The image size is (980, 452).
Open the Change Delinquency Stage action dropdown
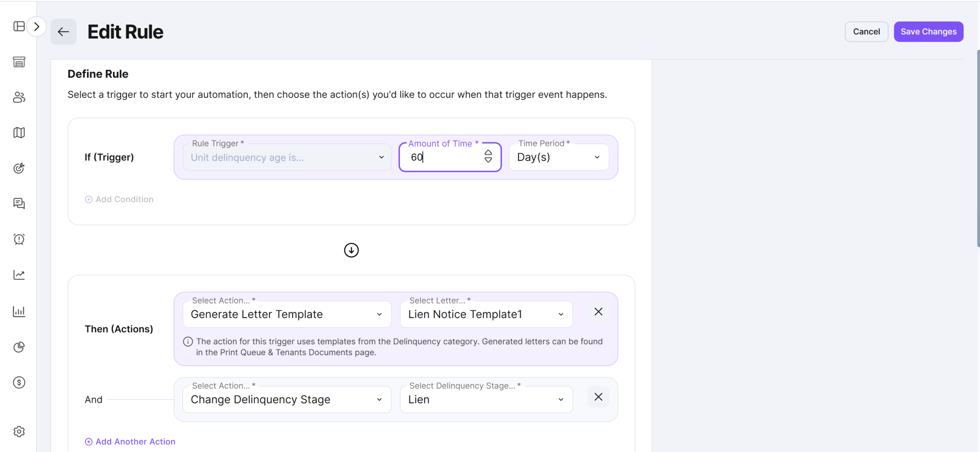pos(287,400)
